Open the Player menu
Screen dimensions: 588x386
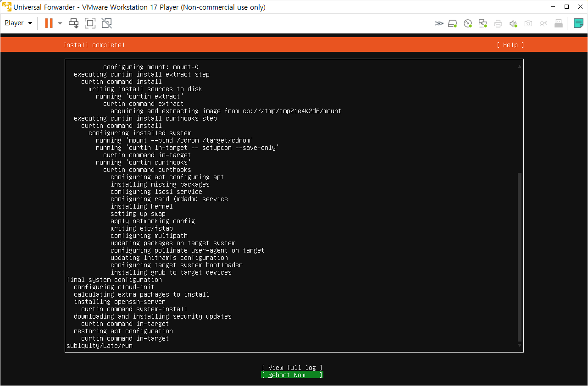[18, 23]
